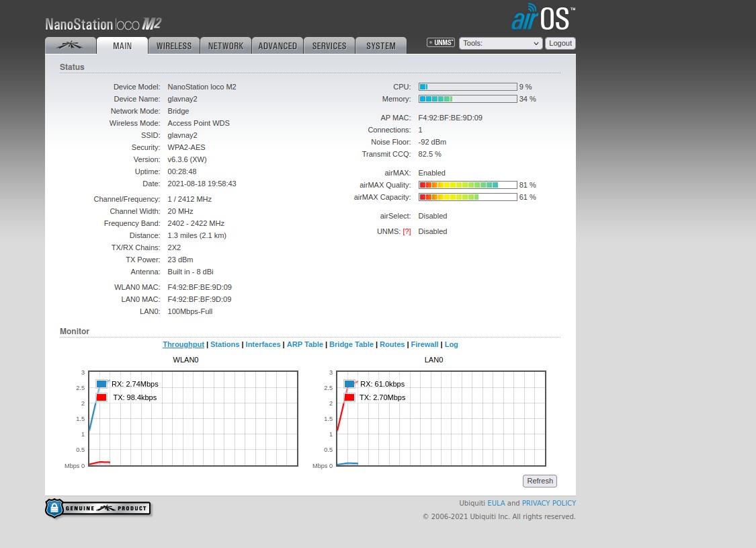Click the CPU usage bar
This screenshot has width=756, height=548.
[x=468, y=87]
